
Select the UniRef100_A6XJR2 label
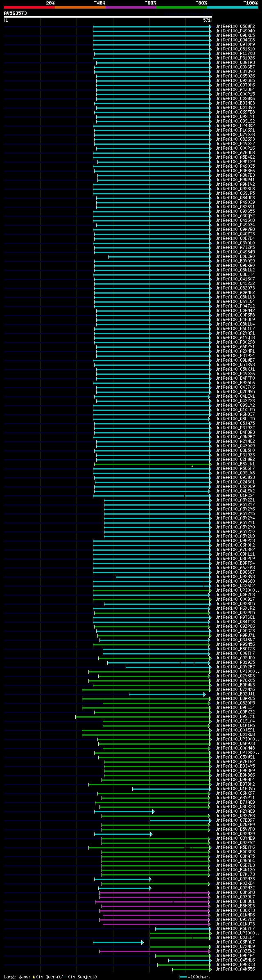235,608
